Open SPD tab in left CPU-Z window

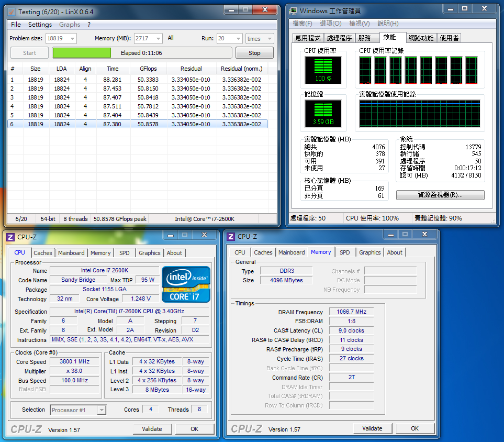[x=125, y=253]
